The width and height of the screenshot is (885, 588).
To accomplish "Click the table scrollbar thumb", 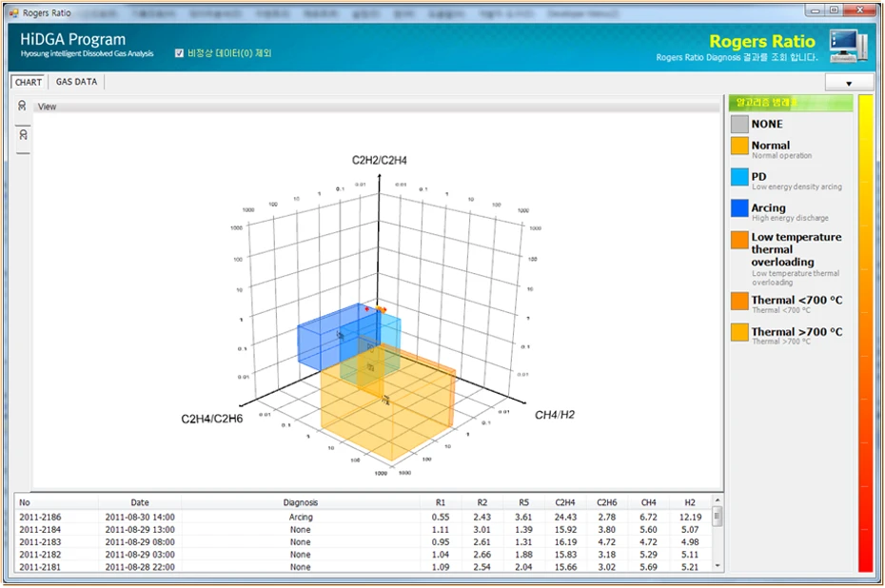I will tap(718, 517).
